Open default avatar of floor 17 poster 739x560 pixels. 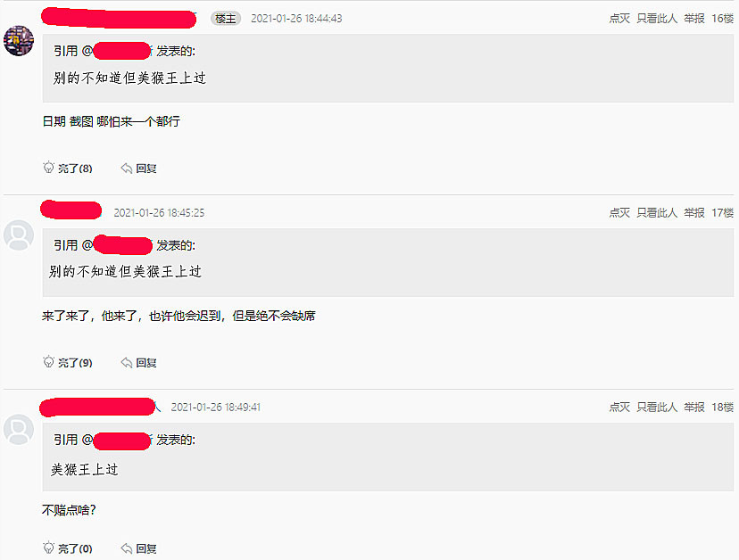point(19,235)
